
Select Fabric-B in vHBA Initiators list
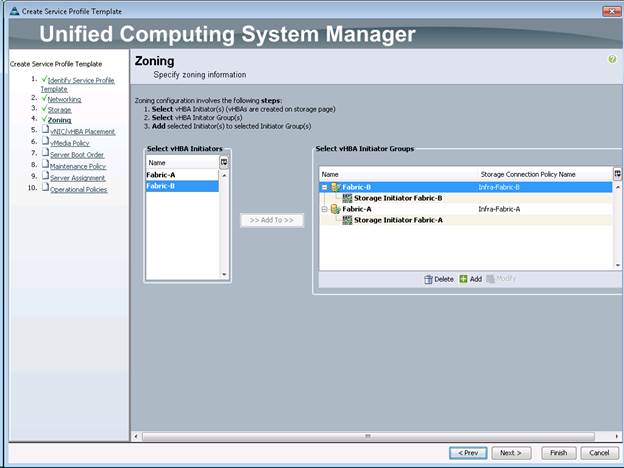click(182, 186)
